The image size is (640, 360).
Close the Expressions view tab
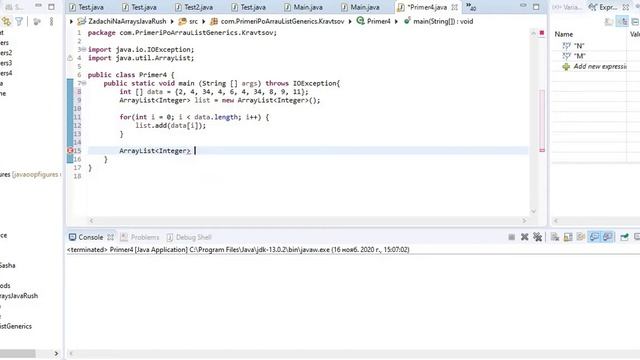pos(626,7)
